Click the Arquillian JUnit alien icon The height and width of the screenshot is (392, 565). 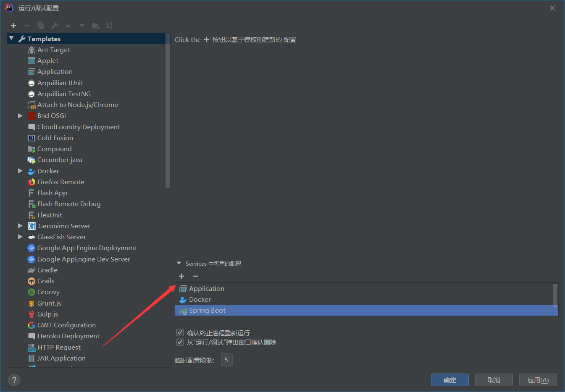32,83
